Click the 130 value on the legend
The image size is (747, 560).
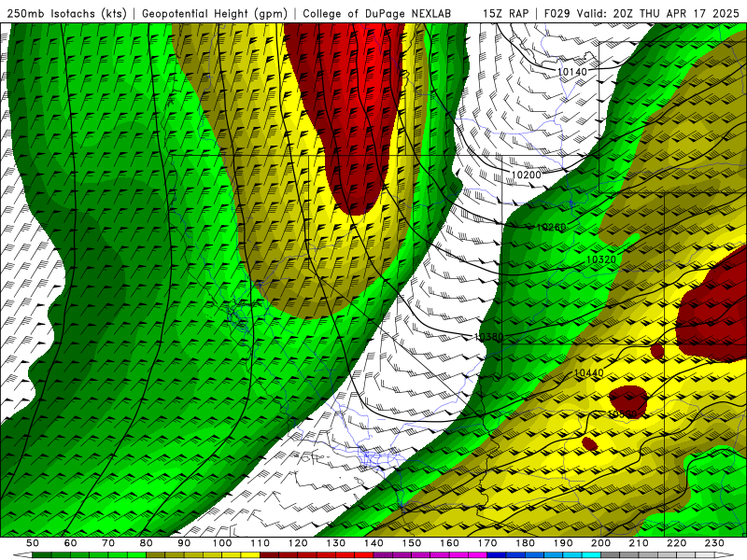click(x=336, y=543)
